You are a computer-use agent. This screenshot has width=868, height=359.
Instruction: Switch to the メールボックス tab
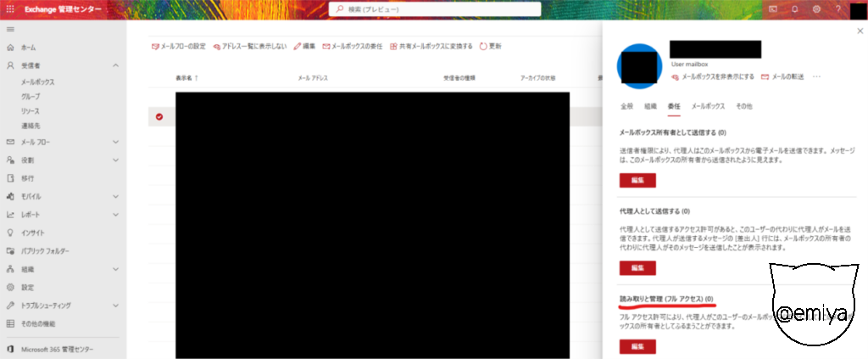click(708, 106)
